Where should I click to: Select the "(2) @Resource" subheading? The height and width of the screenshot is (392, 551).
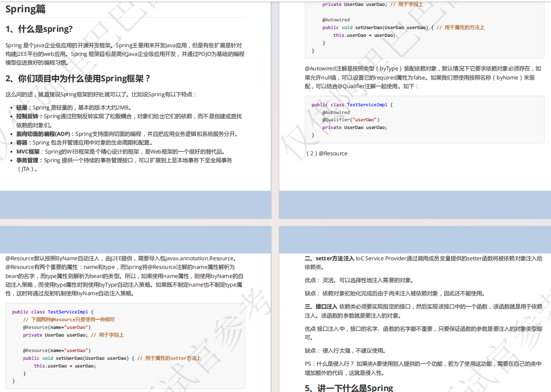coord(326,154)
